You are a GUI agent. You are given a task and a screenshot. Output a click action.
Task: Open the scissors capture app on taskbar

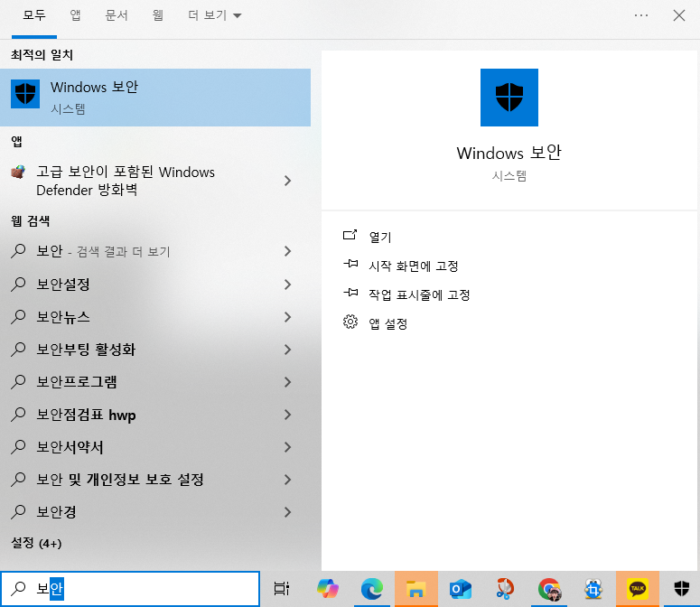point(505,589)
